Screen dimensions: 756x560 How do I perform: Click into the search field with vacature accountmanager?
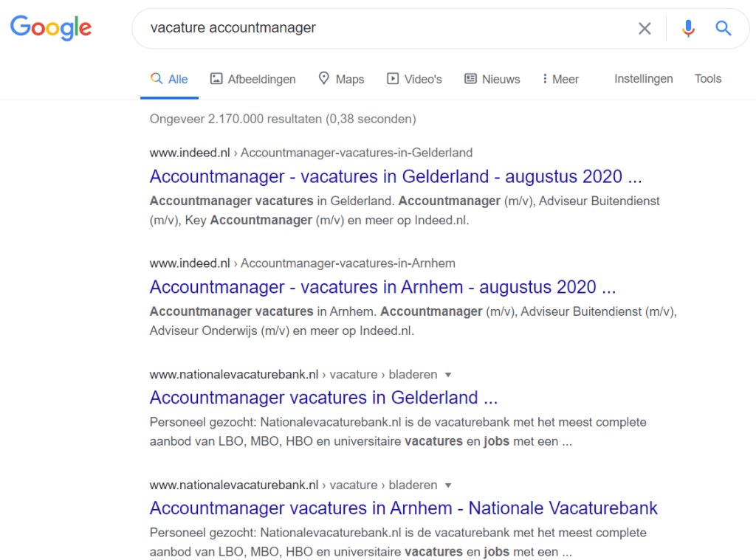[x=385, y=28]
